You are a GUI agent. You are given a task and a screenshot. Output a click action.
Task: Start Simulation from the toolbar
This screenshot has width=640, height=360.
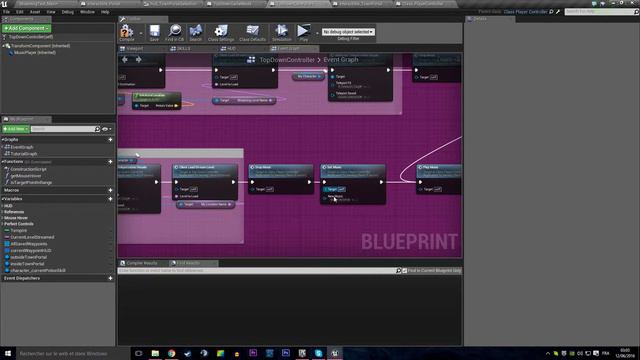282,32
